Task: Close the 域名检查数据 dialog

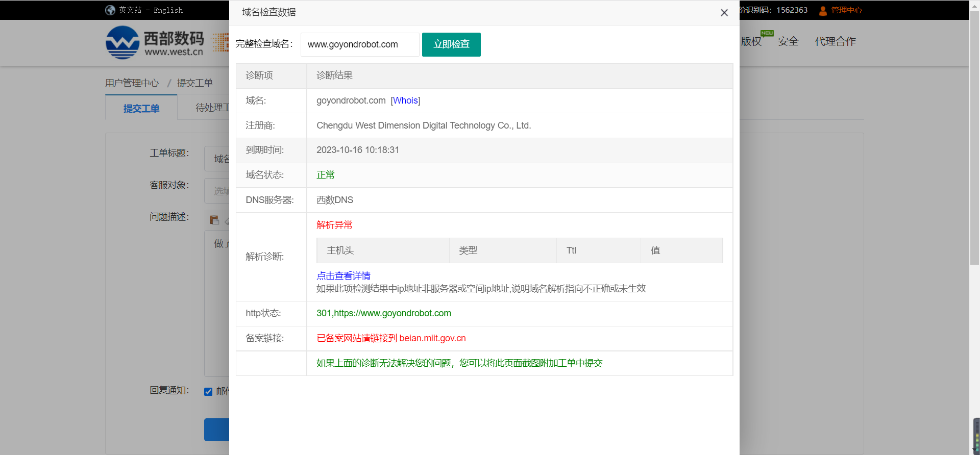Action: pyautogui.click(x=724, y=13)
